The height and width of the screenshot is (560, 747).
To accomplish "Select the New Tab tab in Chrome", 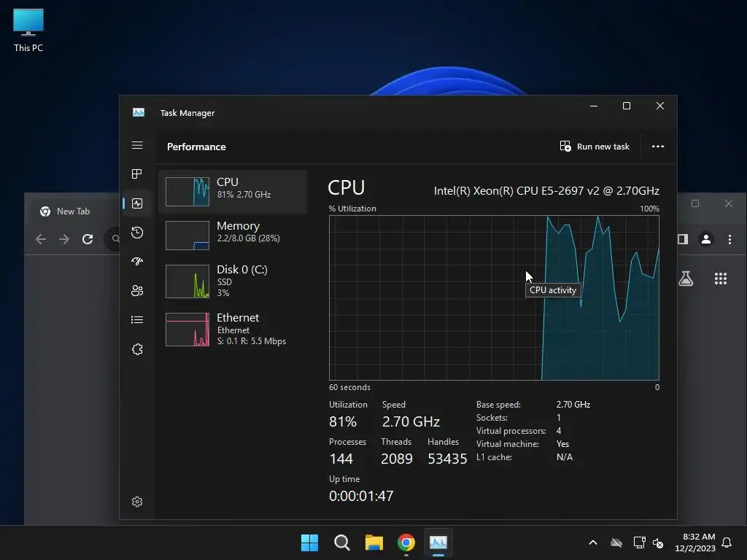I will (72, 211).
